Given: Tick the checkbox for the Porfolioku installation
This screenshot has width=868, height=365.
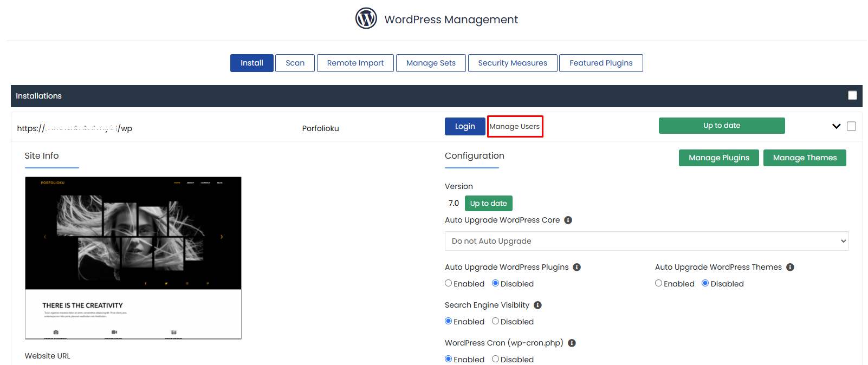Looking at the screenshot, I should tap(851, 126).
